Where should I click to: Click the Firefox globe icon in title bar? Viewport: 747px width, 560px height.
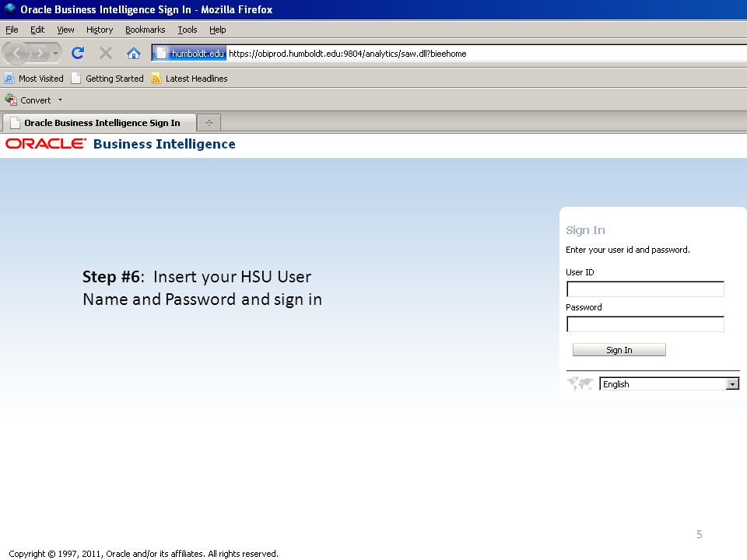[10, 9]
